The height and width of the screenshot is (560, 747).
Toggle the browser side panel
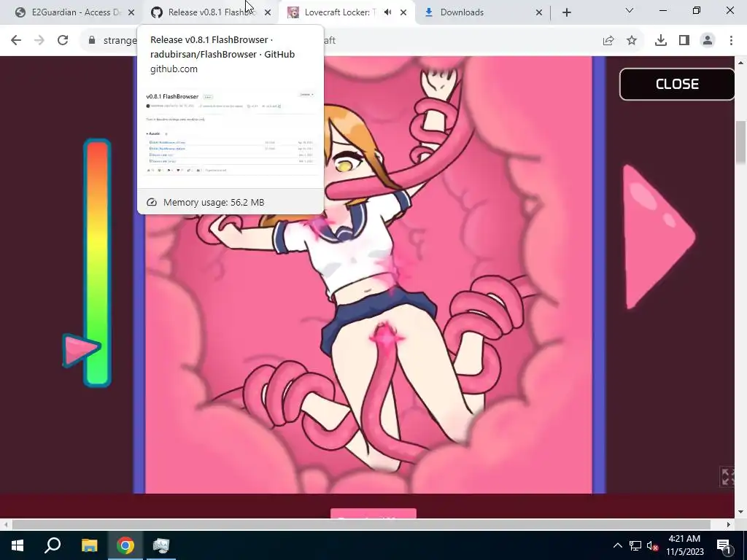point(684,41)
